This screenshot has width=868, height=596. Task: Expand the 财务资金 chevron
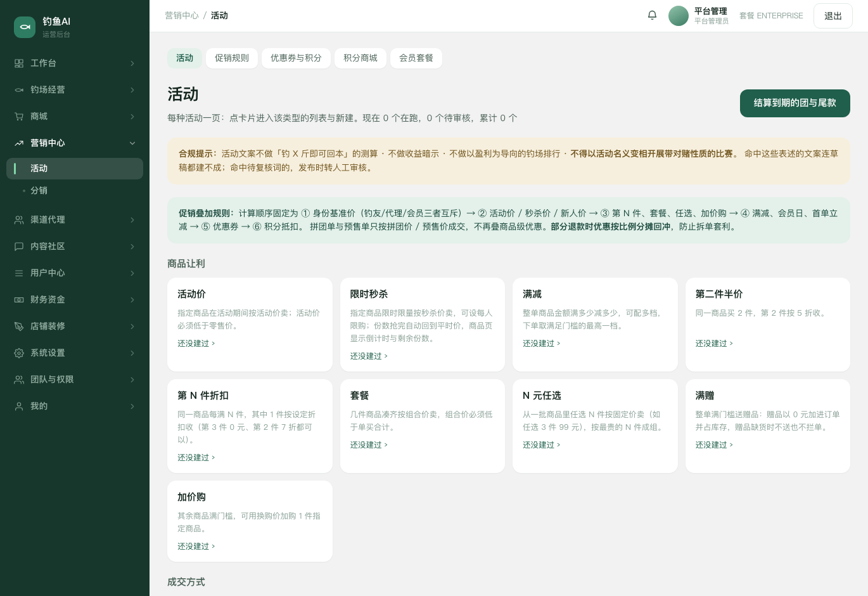[132, 300]
